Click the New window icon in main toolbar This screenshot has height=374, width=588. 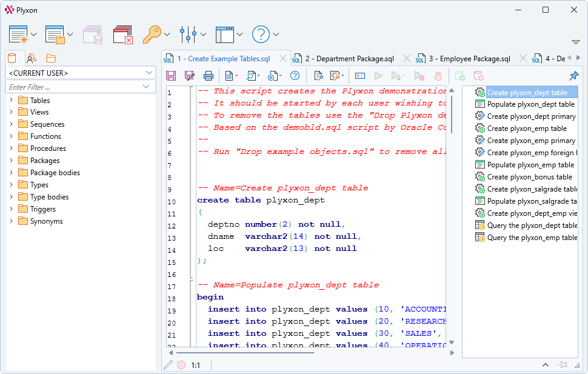[x=18, y=35]
